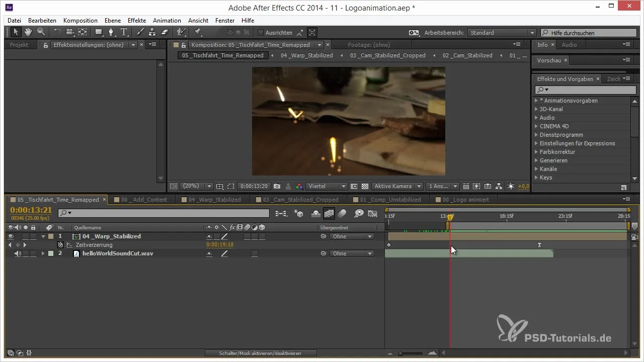Toggle draft 3D in the timeline
Viewport: 644px width, 362px height.
pos(298,213)
